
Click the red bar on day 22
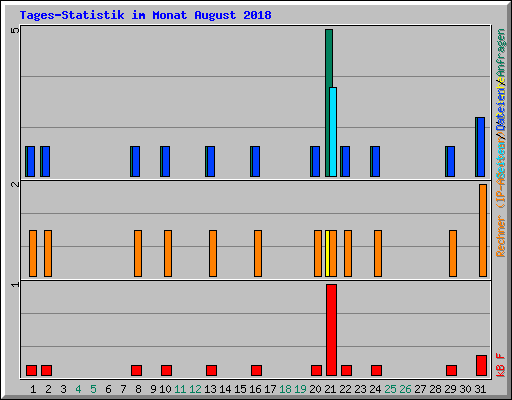coord(346,370)
